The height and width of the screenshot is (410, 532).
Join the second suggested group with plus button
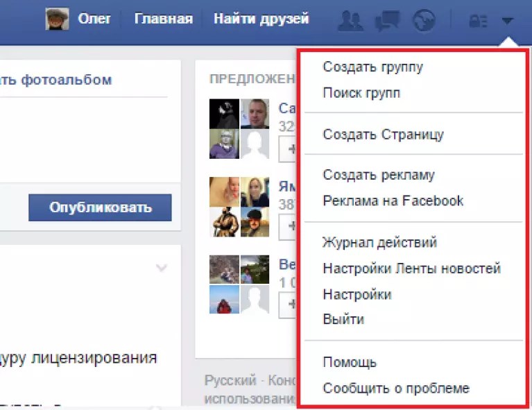point(287,226)
